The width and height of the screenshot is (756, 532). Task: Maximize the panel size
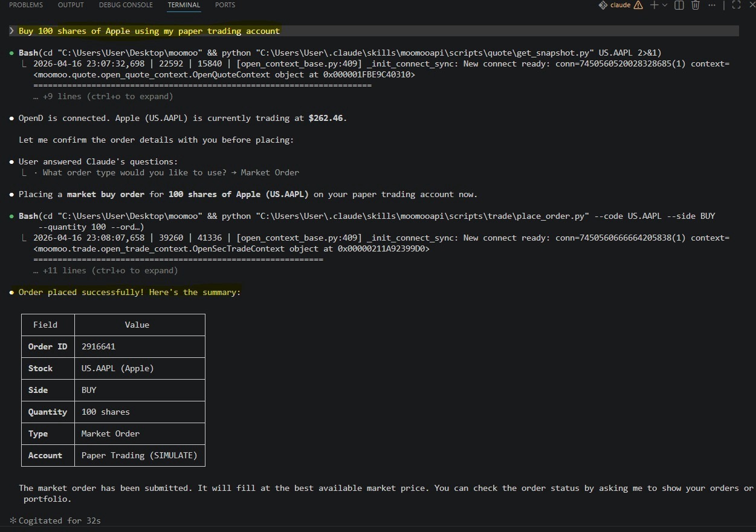[x=736, y=5]
